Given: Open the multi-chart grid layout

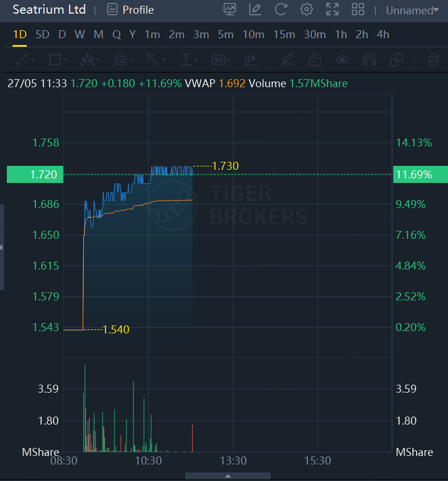Looking at the screenshot, I should [x=358, y=10].
